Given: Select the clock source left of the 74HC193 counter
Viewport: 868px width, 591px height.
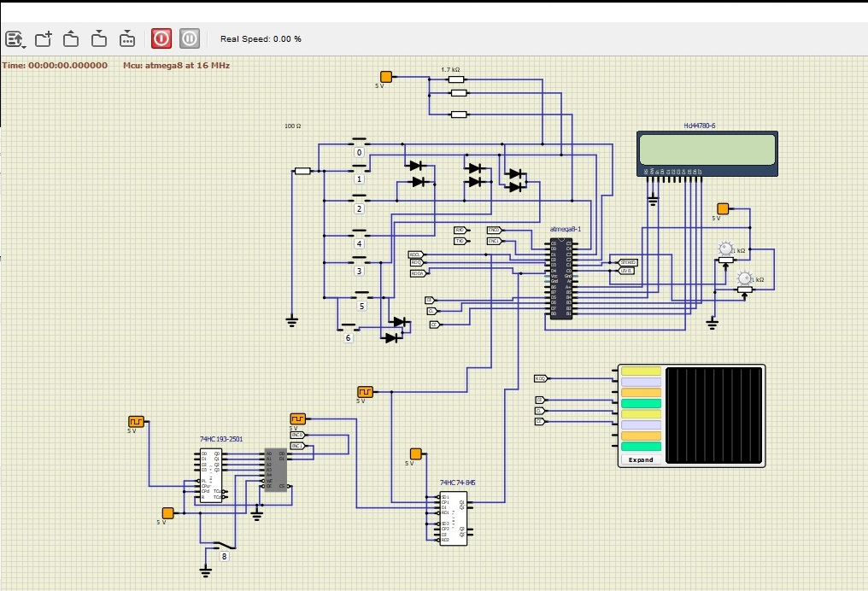Looking at the screenshot, I should coord(136,422).
